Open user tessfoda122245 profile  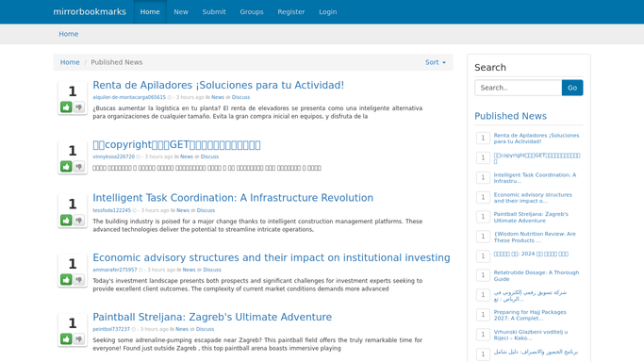111,210
